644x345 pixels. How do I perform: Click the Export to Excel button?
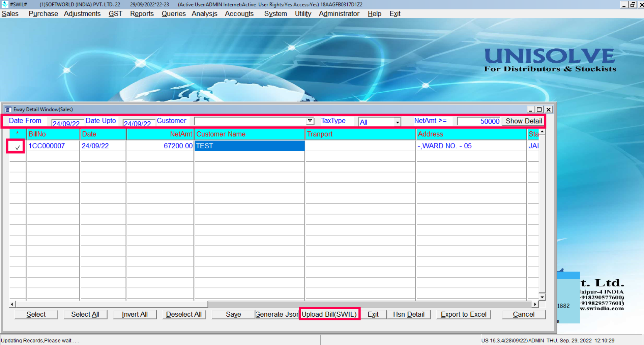pyautogui.click(x=464, y=314)
